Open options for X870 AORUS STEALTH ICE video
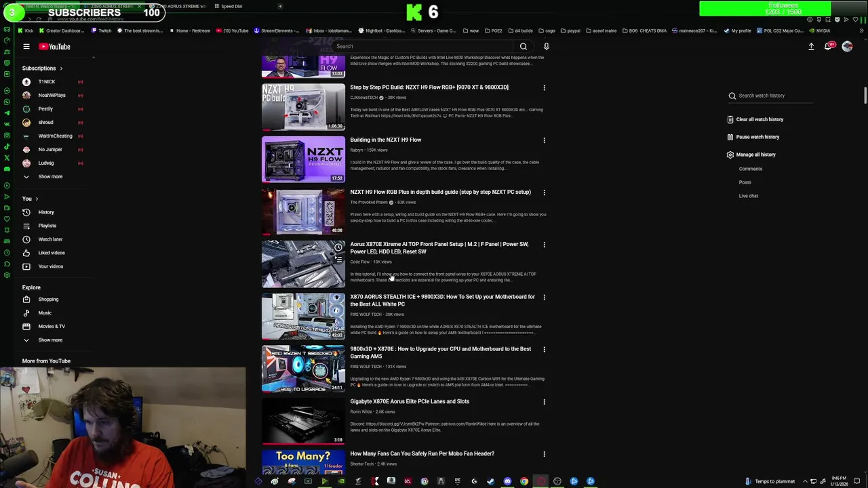The width and height of the screenshot is (868, 488). 544,298
